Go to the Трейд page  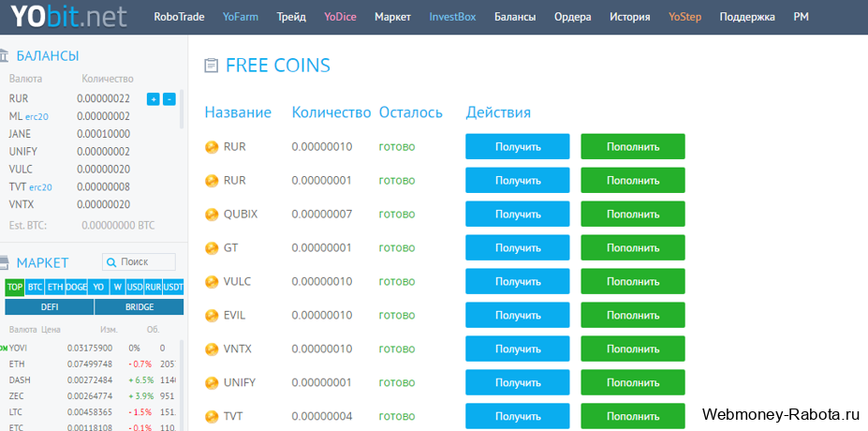click(291, 17)
